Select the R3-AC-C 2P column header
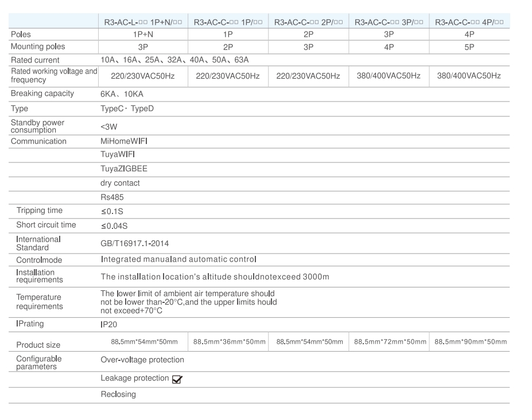Screen dimensions: 532x420 308,22
